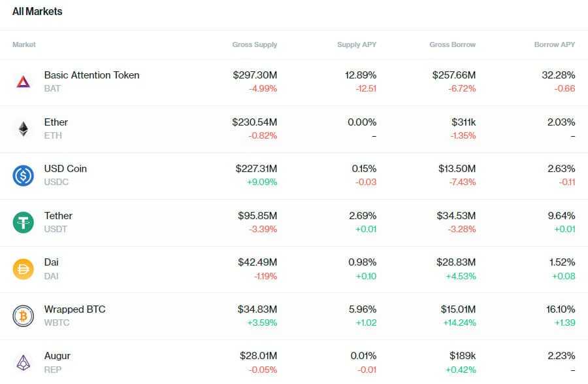
Task: Select the Tether token icon
Action: (x=23, y=222)
